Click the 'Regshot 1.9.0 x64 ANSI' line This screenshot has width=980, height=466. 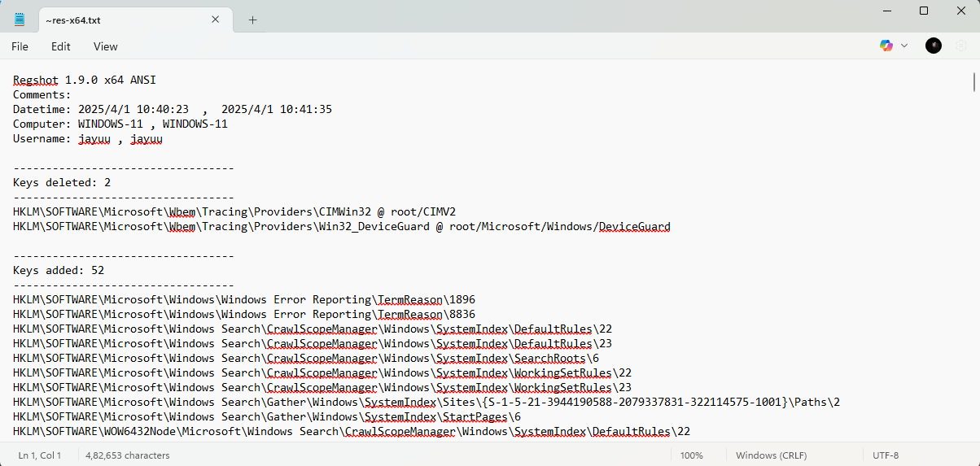click(x=85, y=80)
